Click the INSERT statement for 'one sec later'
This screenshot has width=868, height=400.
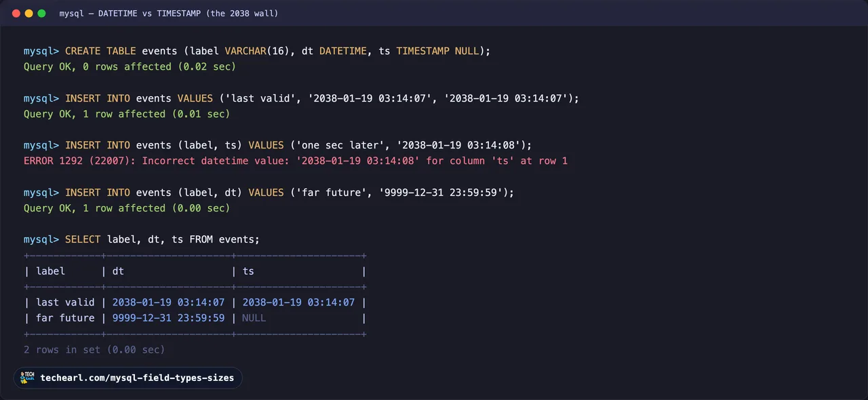pos(277,145)
